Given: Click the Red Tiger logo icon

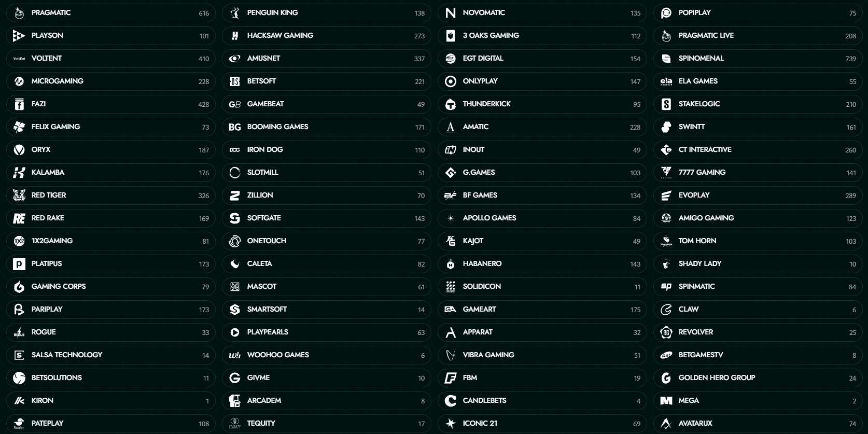Looking at the screenshot, I should 19,195.
